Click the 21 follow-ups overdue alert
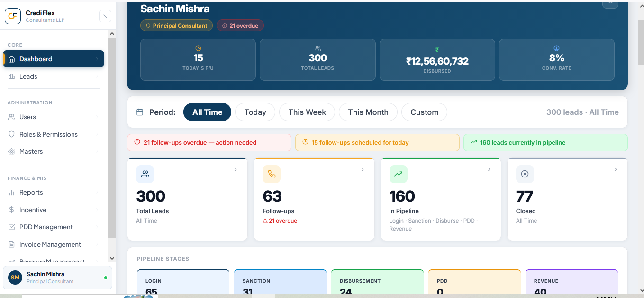644x298 pixels. click(209, 142)
